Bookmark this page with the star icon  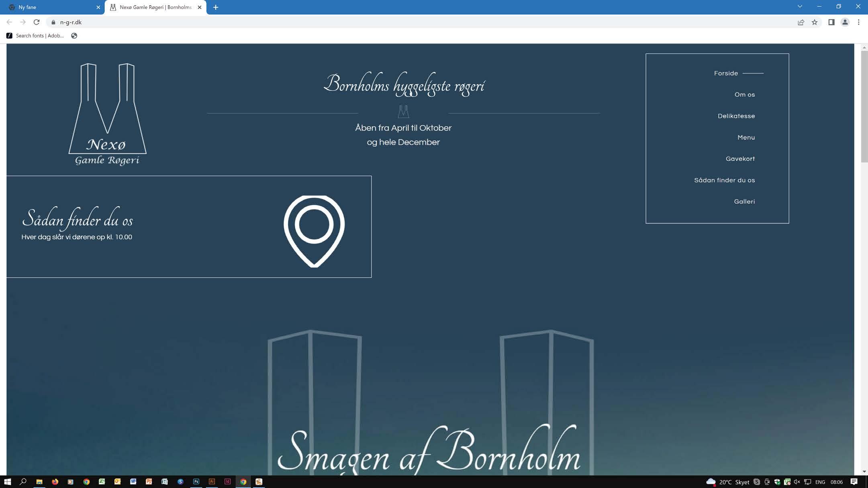(814, 22)
